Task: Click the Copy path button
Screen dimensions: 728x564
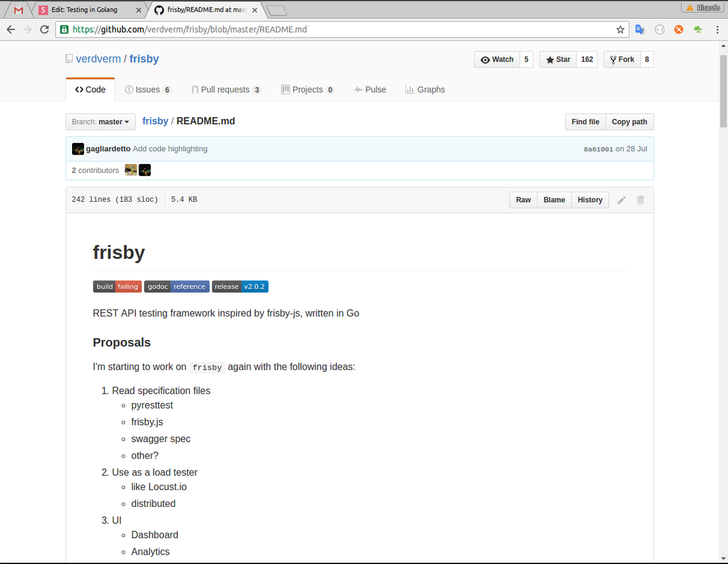Action: pyautogui.click(x=629, y=122)
